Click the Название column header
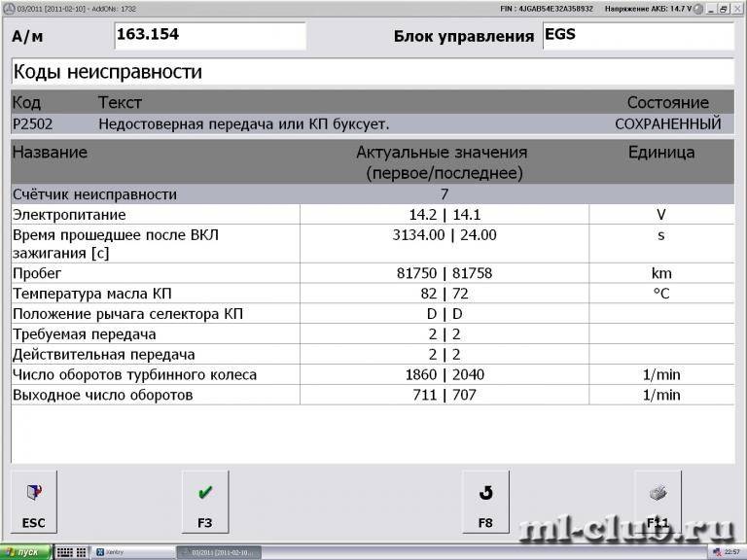This screenshot has width=747, height=560. 50,153
